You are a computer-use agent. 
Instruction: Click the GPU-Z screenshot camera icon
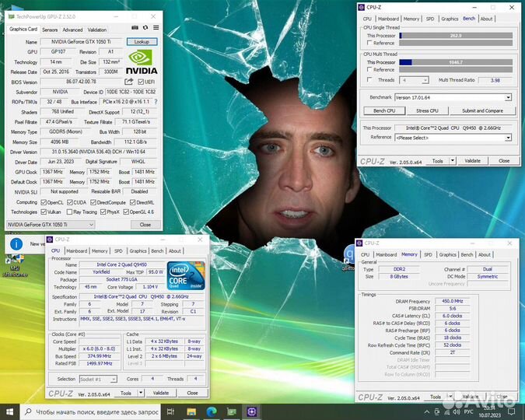pyautogui.click(x=135, y=27)
